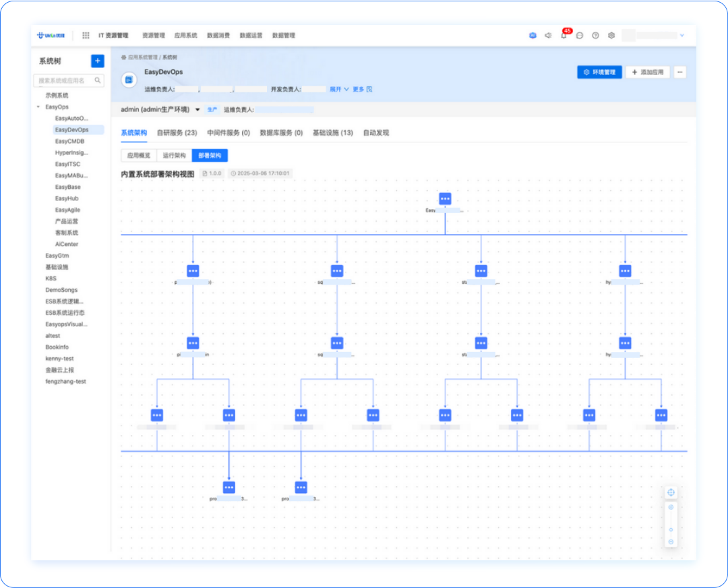Click the 更多 link
Screen dimensions: 728x588
358,89
